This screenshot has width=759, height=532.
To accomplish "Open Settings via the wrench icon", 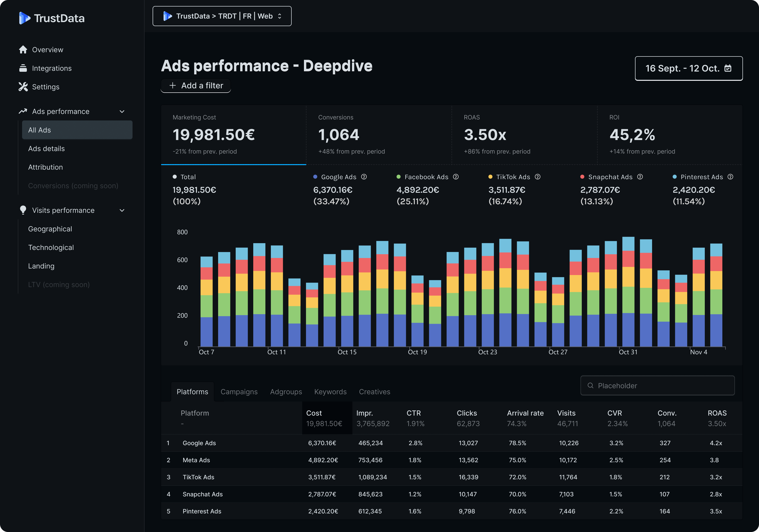I will [23, 87].
